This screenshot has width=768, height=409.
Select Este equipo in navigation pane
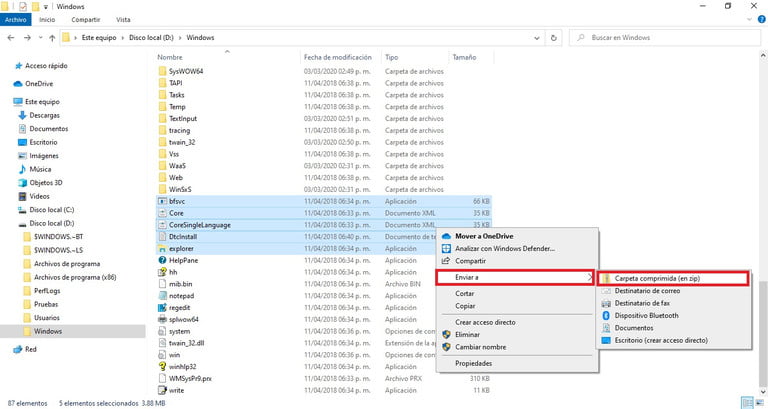[42, 102]
